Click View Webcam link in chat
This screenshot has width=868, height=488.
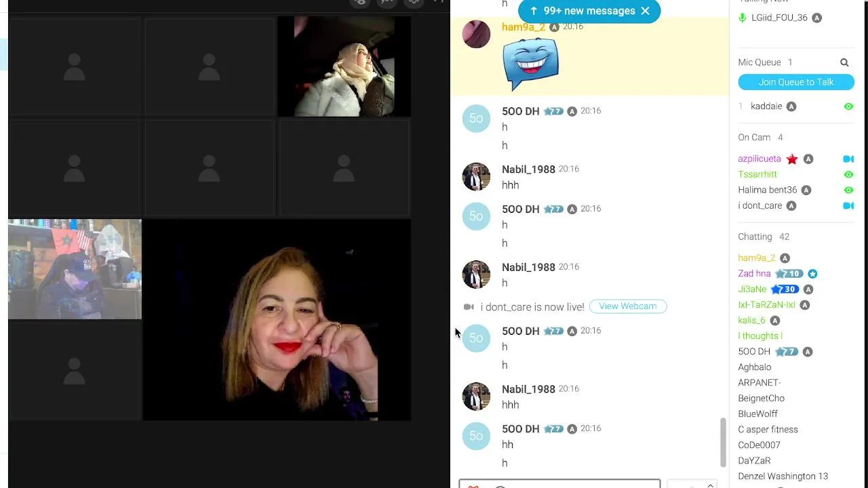(x=628, y=306)
